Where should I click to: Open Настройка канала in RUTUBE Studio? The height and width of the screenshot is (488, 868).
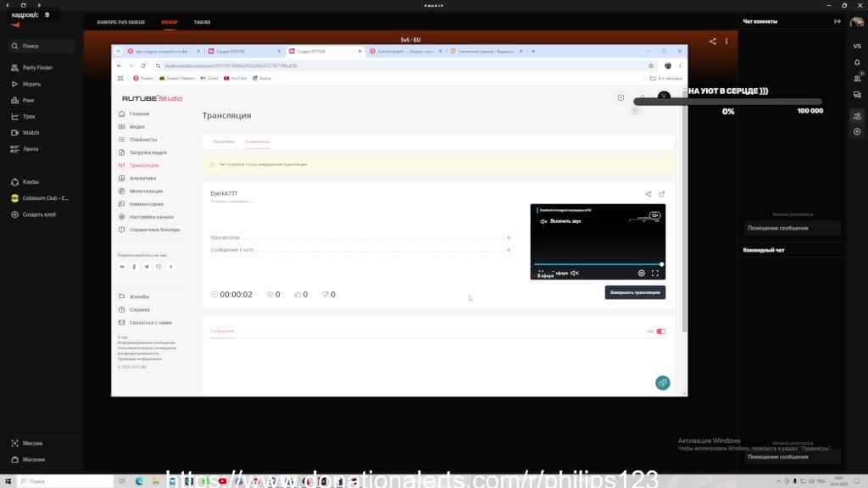click(x=152, y=217)
